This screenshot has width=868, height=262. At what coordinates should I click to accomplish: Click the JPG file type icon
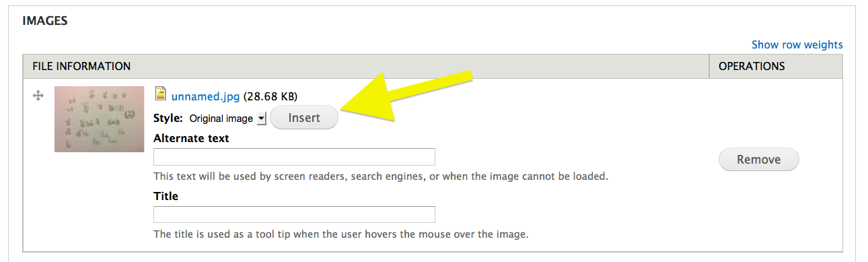161,94
